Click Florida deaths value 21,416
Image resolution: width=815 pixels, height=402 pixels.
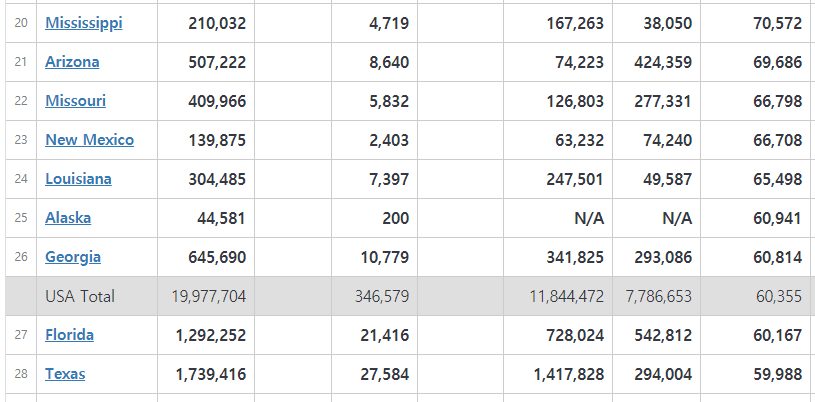[384, 335]
